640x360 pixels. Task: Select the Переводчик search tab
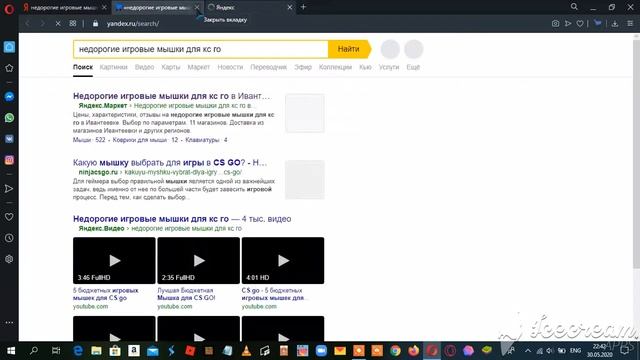pyautogui.click(x=269, y=67)
